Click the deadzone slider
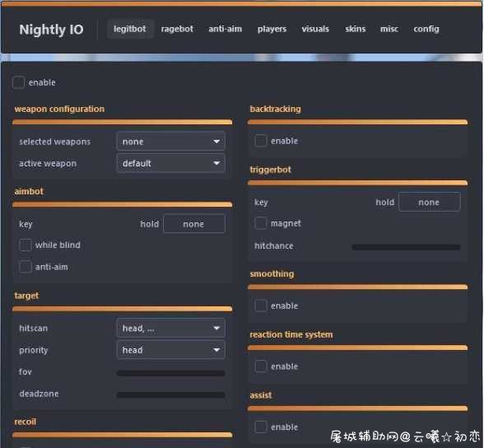Image resolution: width=484 pixels, height=448 pixels. pos(170,395)
